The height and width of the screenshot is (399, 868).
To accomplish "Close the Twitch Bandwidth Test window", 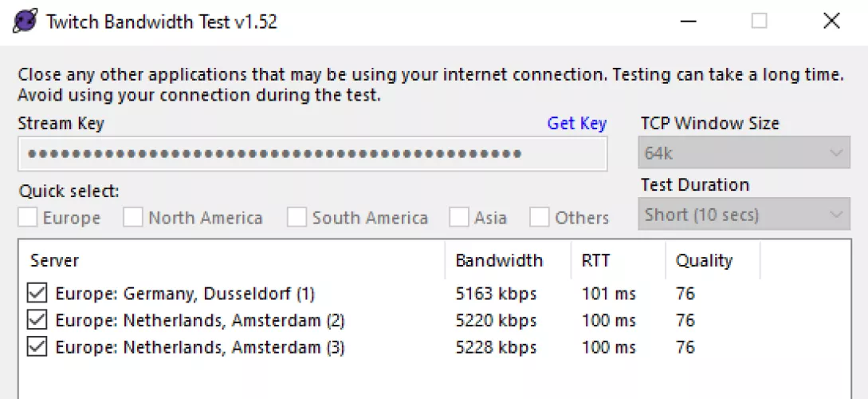I will [x=831, y=22].
